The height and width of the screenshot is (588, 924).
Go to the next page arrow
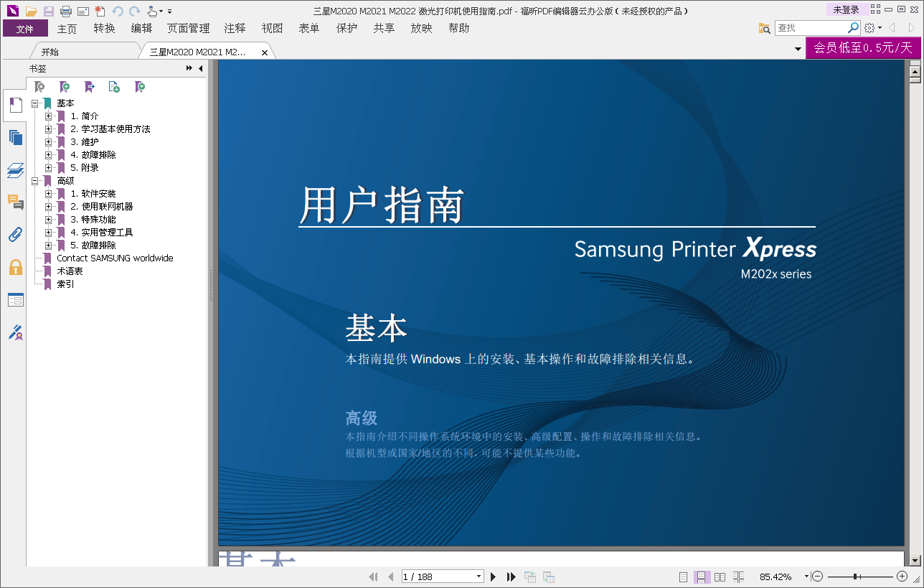tap(494, 577)
